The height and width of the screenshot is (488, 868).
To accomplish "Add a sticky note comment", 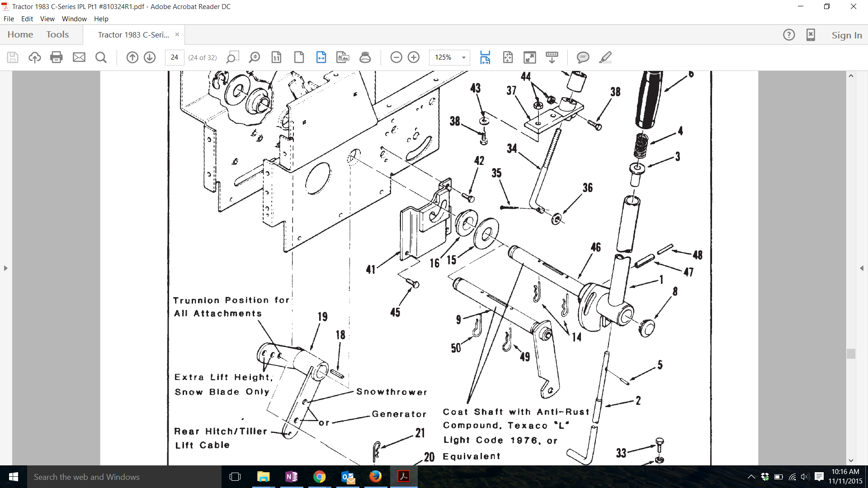I will point(583,57).
